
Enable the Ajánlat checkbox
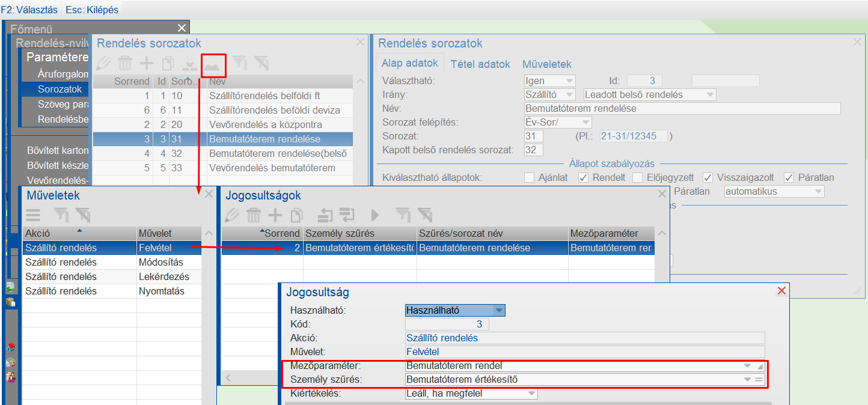(x=529, y=177)
